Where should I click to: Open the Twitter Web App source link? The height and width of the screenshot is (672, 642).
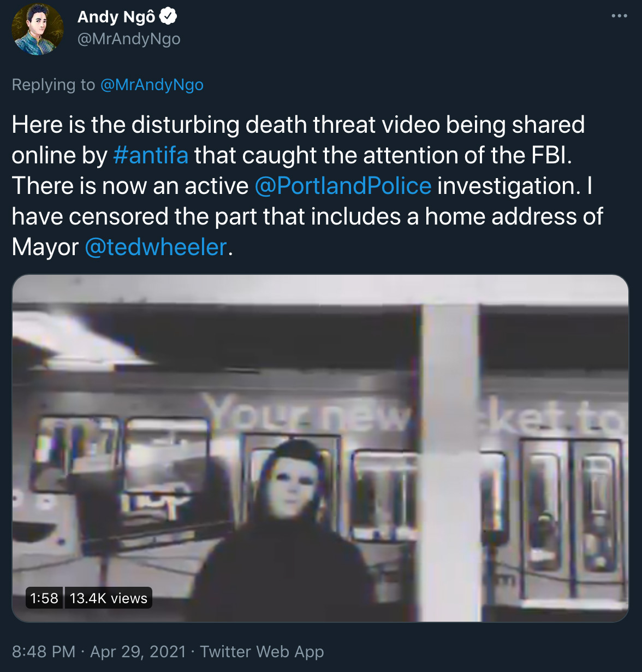coord(262,652)
